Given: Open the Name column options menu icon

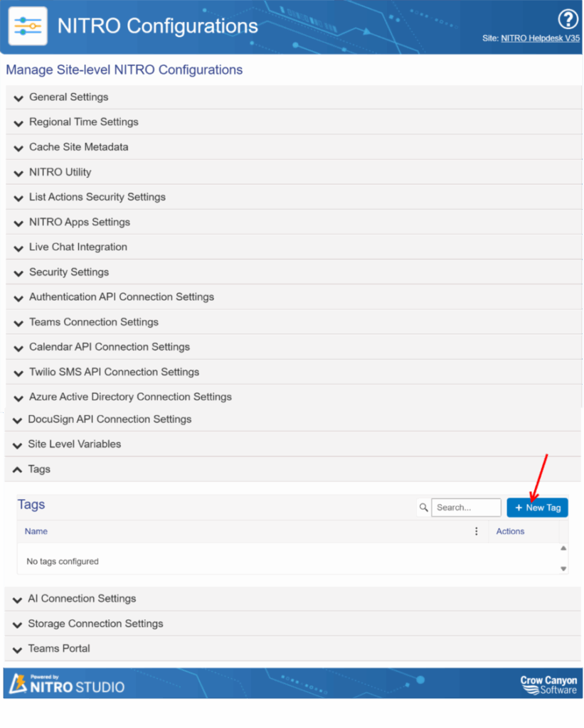Looking at the screenshot, I should [x=477, y=531].
